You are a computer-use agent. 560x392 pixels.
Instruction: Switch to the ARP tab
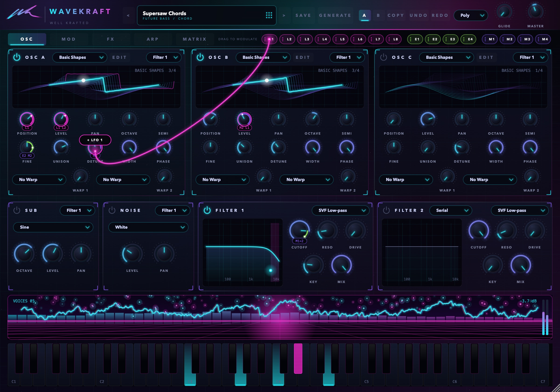pos(152,39)
